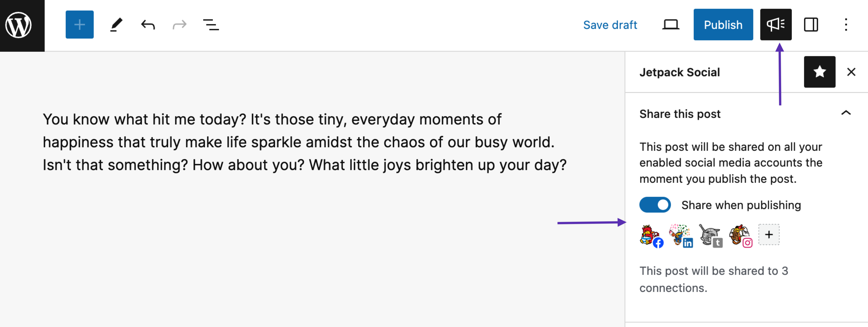868x327 pixels.
Task: Click the redo arrow icon
Action: 179,25
